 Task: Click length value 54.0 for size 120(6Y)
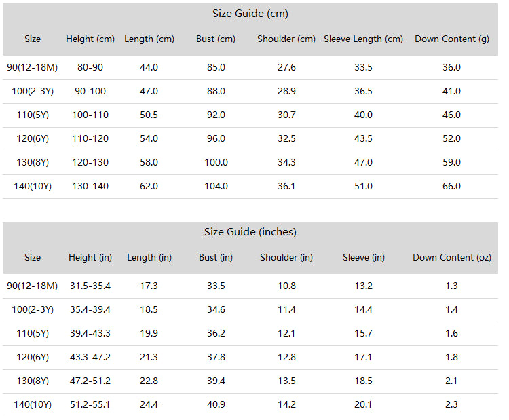click(x=149, y=139)
